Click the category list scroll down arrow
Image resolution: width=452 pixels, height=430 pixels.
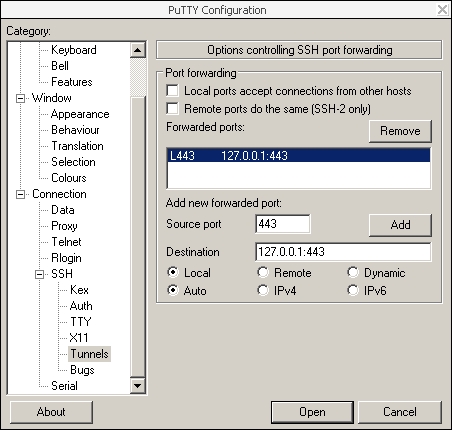click(137, 386)
